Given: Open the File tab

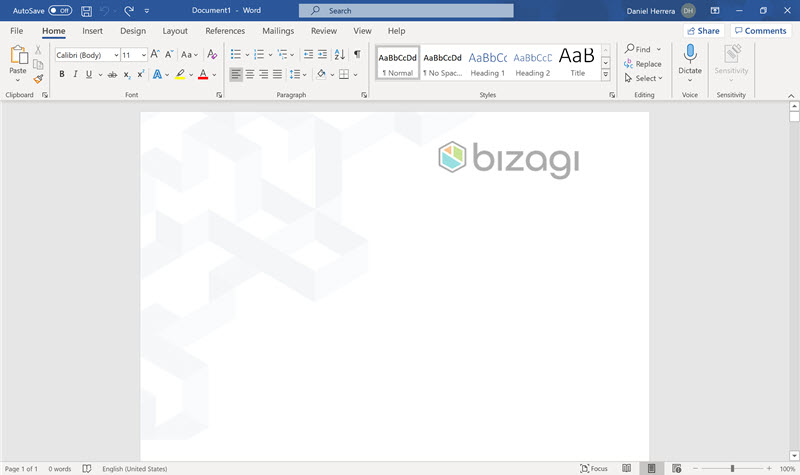Looking at the screenshot, I should point(17,31).
